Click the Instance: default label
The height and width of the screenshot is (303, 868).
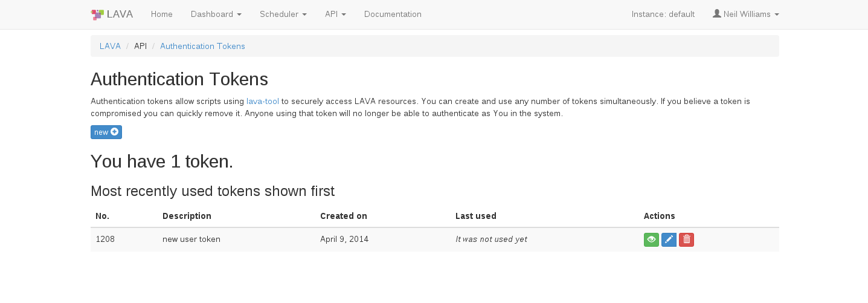pos(663,14)
